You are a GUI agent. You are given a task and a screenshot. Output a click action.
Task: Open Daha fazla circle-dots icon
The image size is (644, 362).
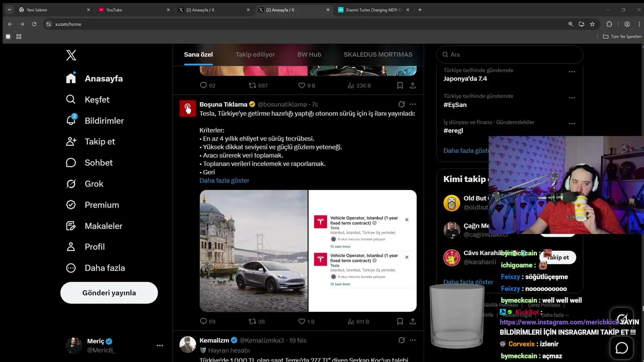coord(71,268)
